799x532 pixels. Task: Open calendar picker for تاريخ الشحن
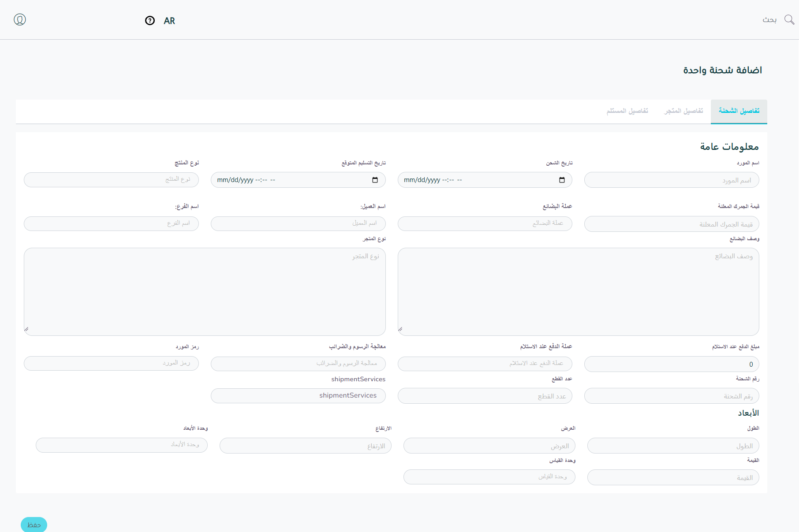(x=562, y=180)
